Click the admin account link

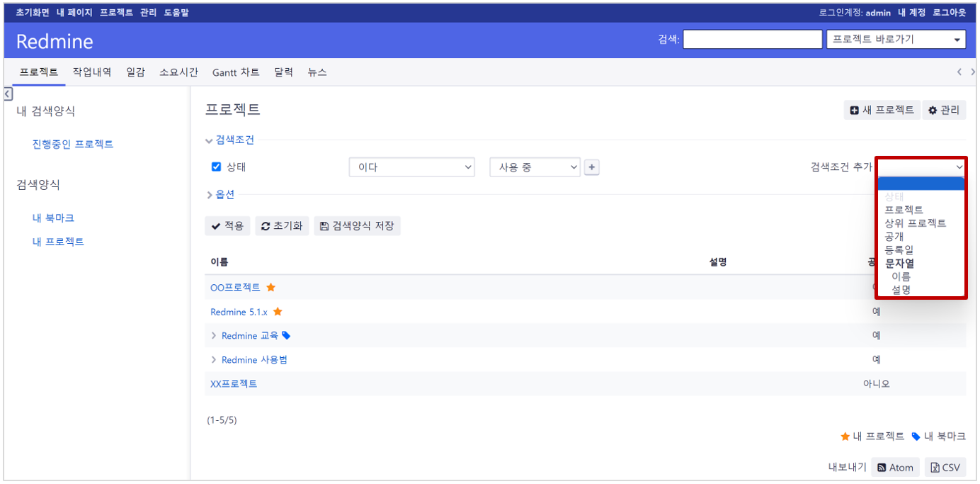(x=878, y=13)
